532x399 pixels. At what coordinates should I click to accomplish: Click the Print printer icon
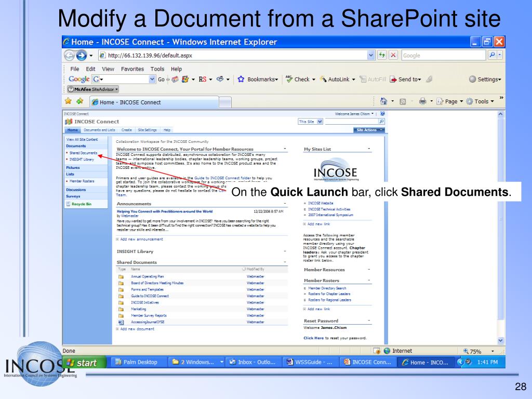tap(422, 101)
